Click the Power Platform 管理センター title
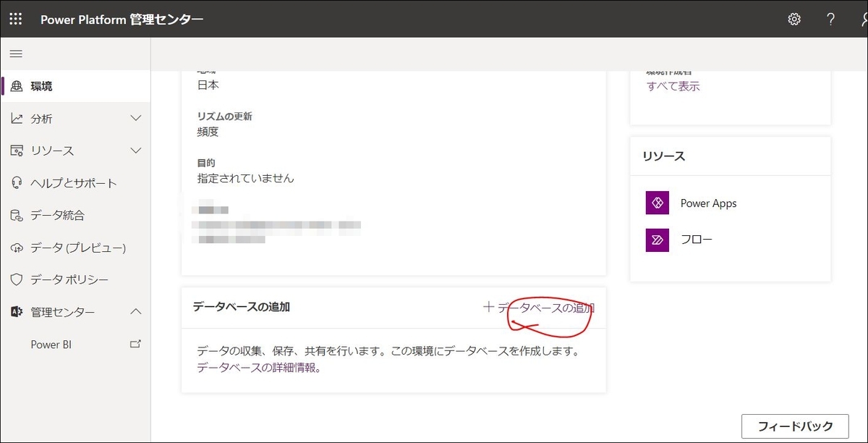The height and width of the screenshot is (443, 868). coord(122,20)
